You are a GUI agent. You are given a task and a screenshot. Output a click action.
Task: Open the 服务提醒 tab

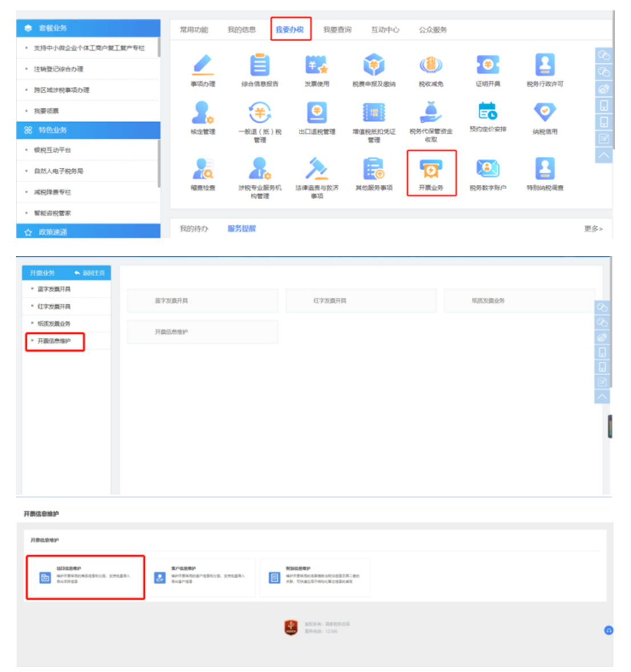tap(241, 229)
